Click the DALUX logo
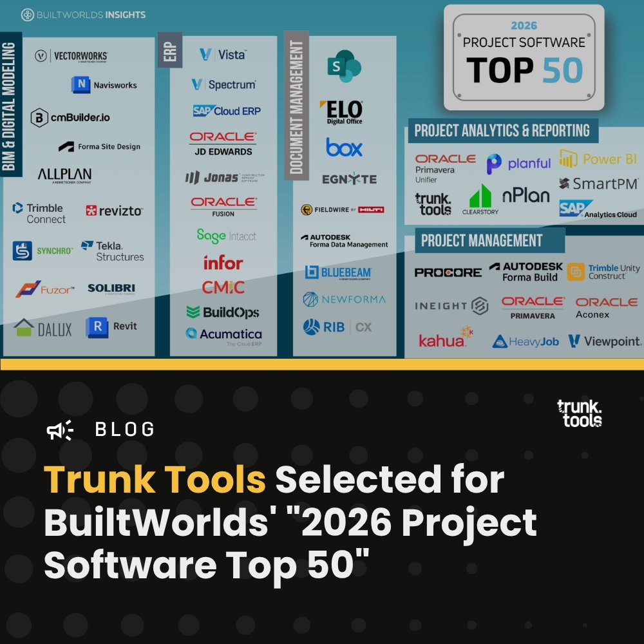Viewport: 644px width, 644px height. (x=43, y=328)
